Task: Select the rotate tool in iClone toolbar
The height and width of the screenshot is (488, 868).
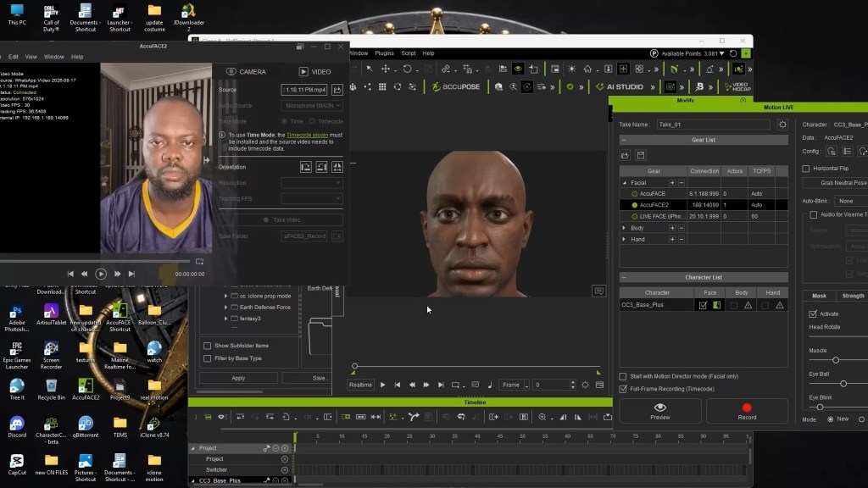Action: 407,69
